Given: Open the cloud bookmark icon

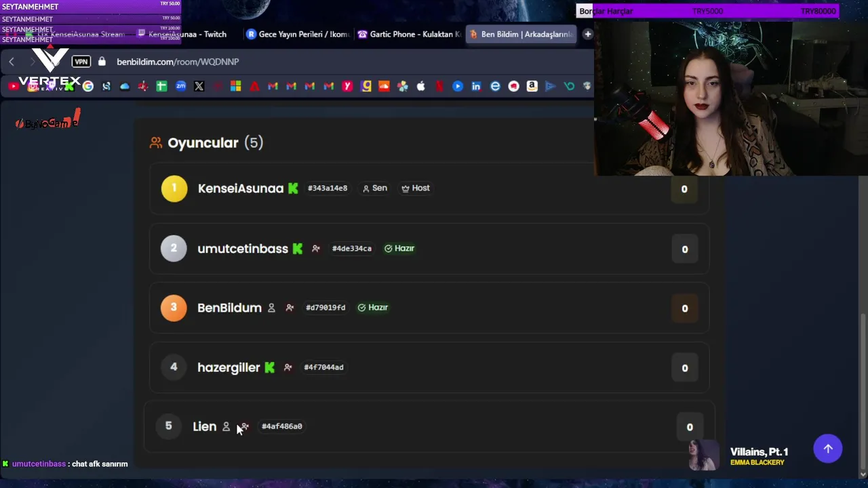Looking at the screenshot, I should (125, 86).
